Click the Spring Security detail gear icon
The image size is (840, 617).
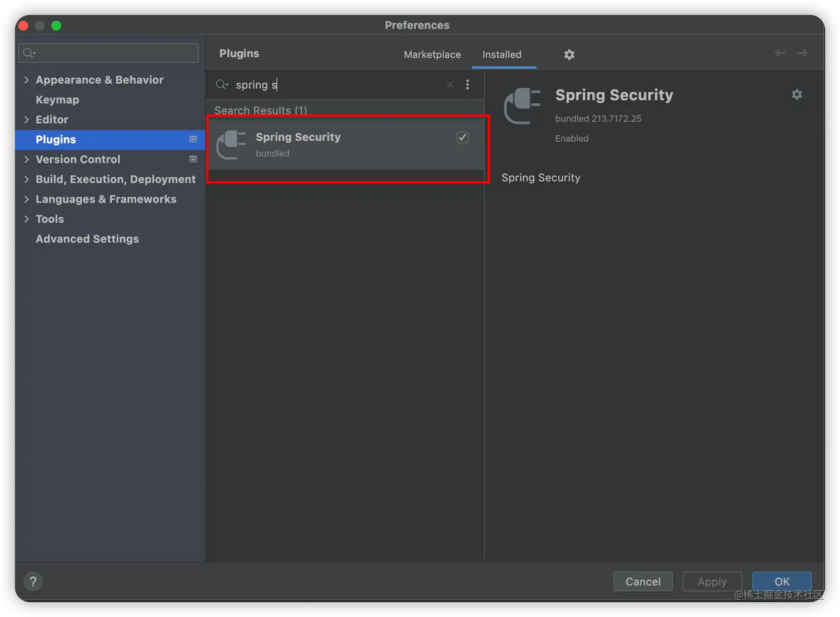(x=797, y=94)
